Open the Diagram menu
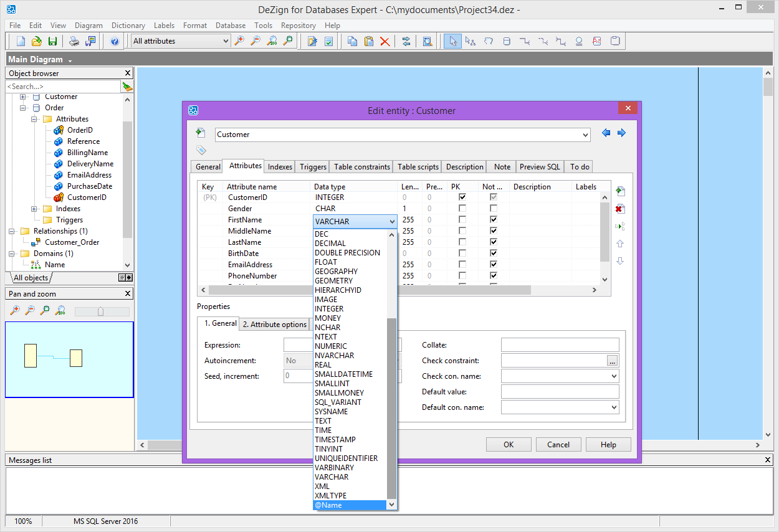The width and height of the screenshot is (779, 532). click(88, 26)
